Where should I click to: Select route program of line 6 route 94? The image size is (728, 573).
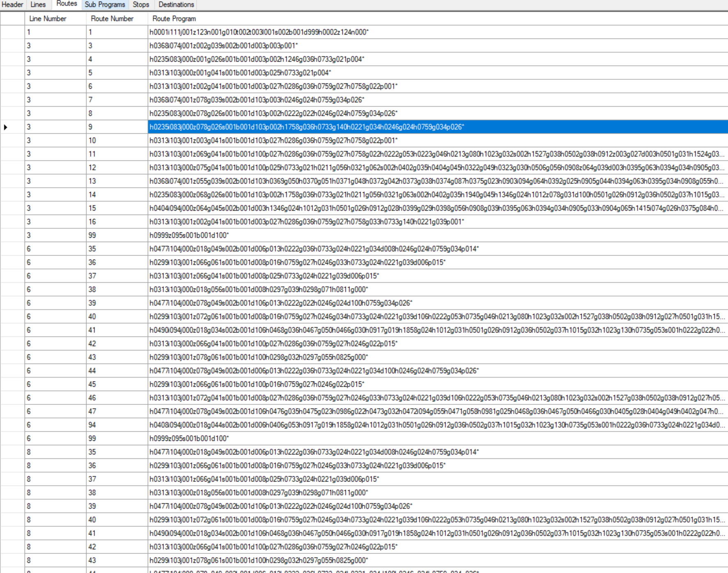438,425
